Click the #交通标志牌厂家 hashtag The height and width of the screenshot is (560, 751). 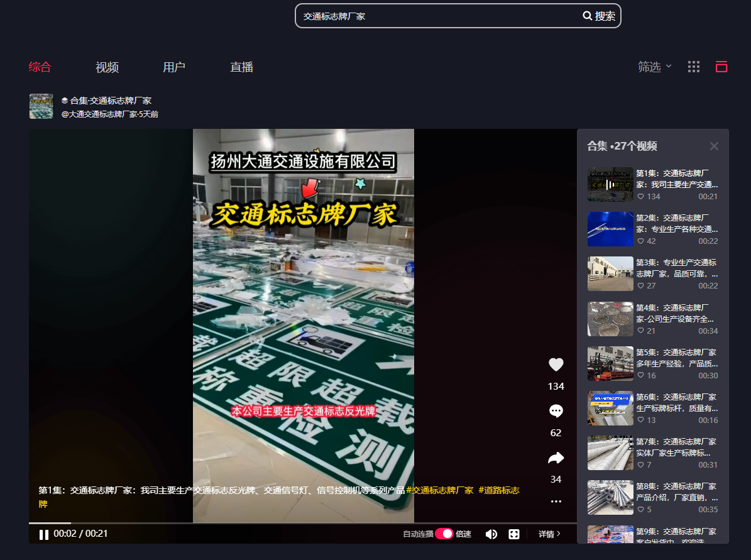(x=440, y=490)
